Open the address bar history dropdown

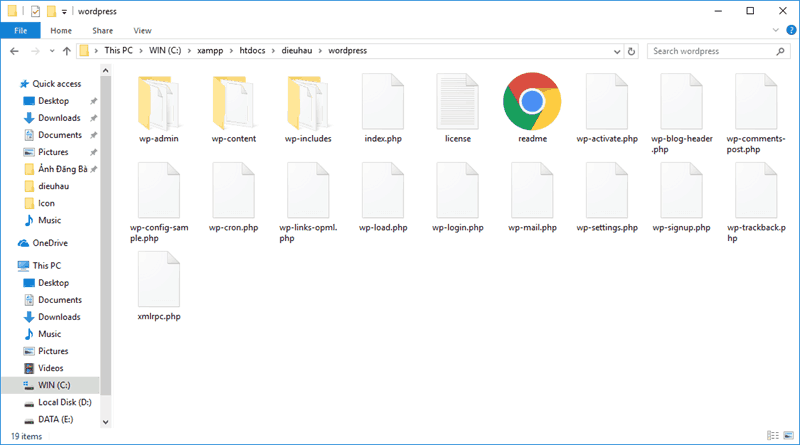coord(617,51)
